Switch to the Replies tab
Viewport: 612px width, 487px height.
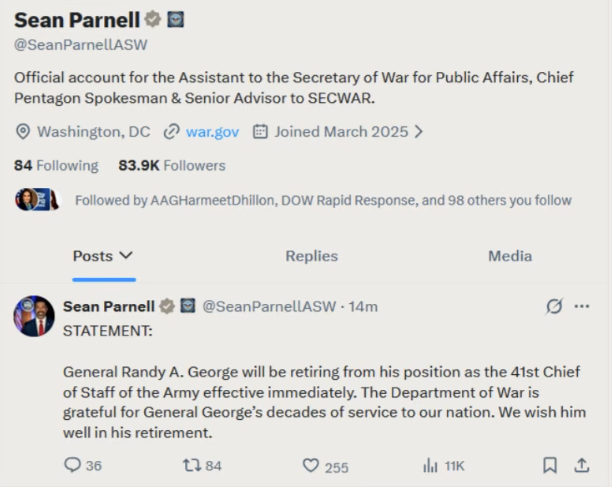pos(311,256)
